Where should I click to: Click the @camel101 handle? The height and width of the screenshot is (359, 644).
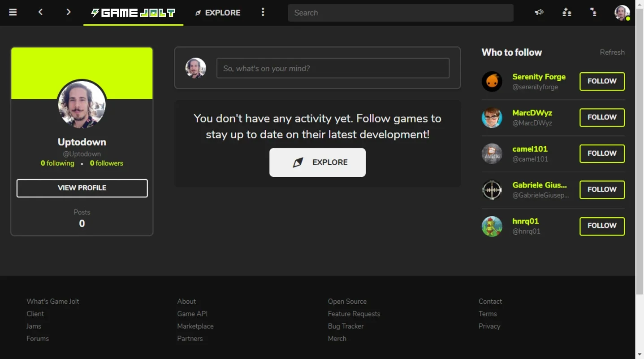click(x=530, y=159)
